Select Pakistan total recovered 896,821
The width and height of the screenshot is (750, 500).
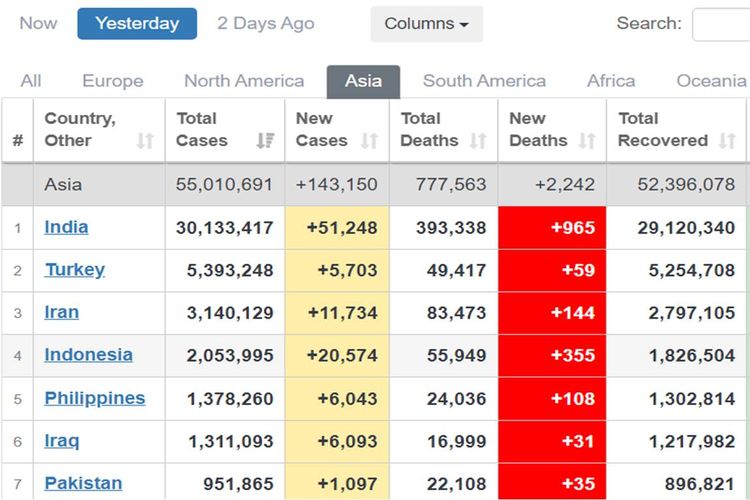click(x=700, y=484)
